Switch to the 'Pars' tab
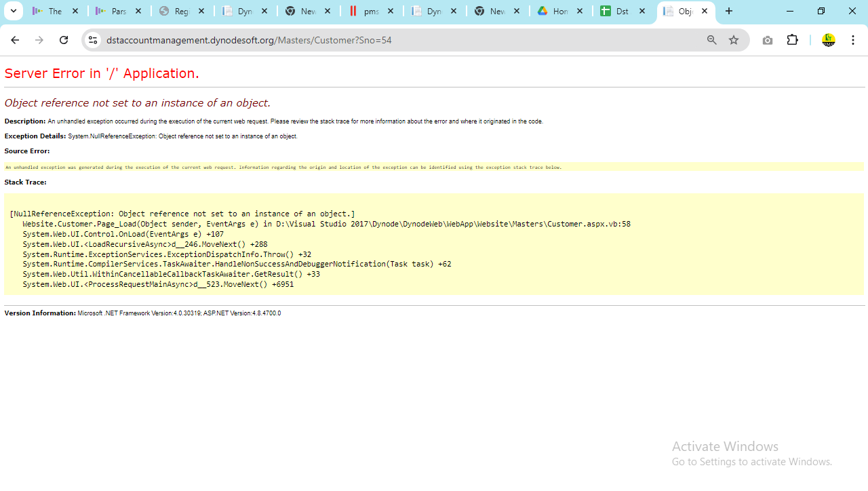The height and width of the screenshot is (491, 868). pos(113,11)
